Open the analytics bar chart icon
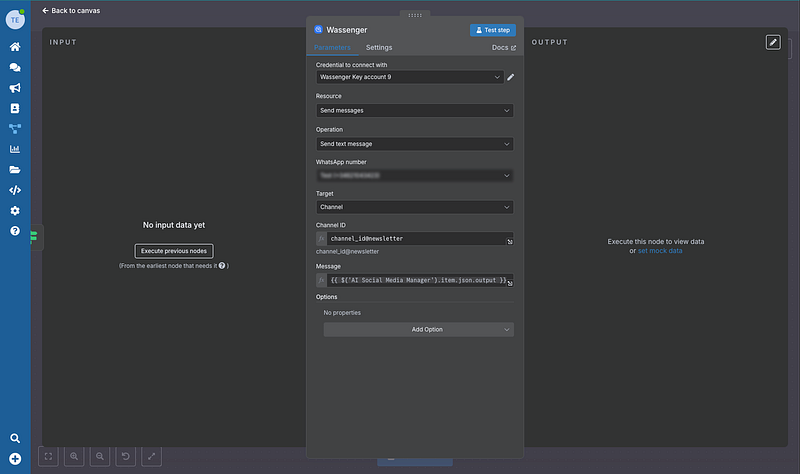Image resolution: width=800 pixels, height=474 pixels. 15,150
